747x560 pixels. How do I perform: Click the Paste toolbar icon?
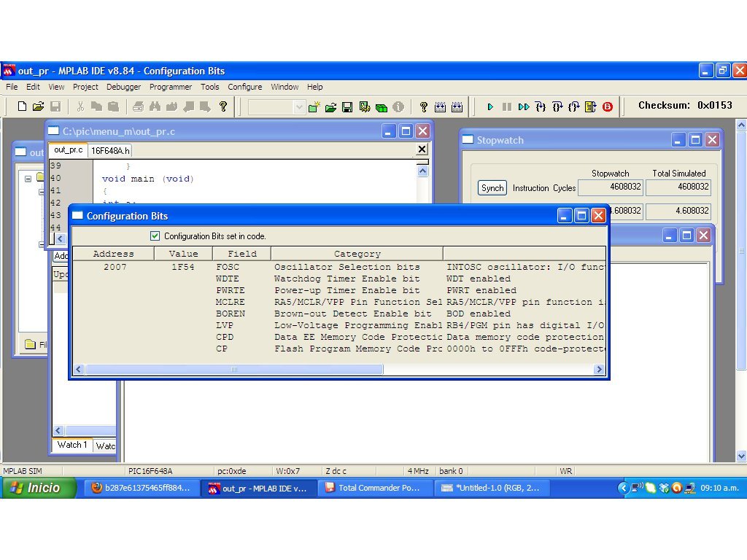tap(113, 106)
